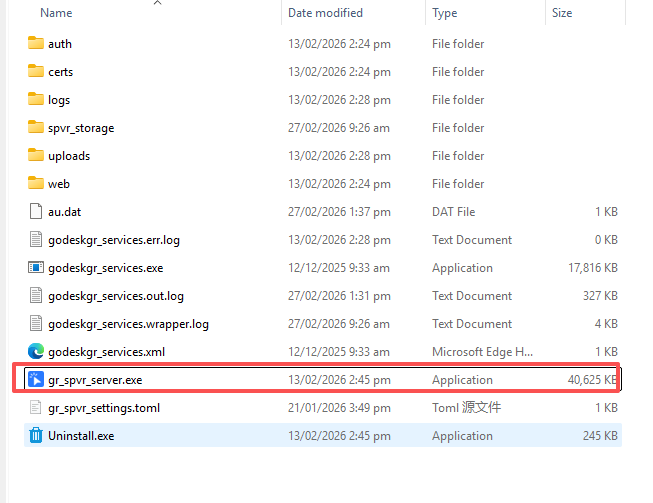Image resolution: width=653 pixels, height=503 pixels.
Task: Sort files by the Type column
Action: [445, 13]
